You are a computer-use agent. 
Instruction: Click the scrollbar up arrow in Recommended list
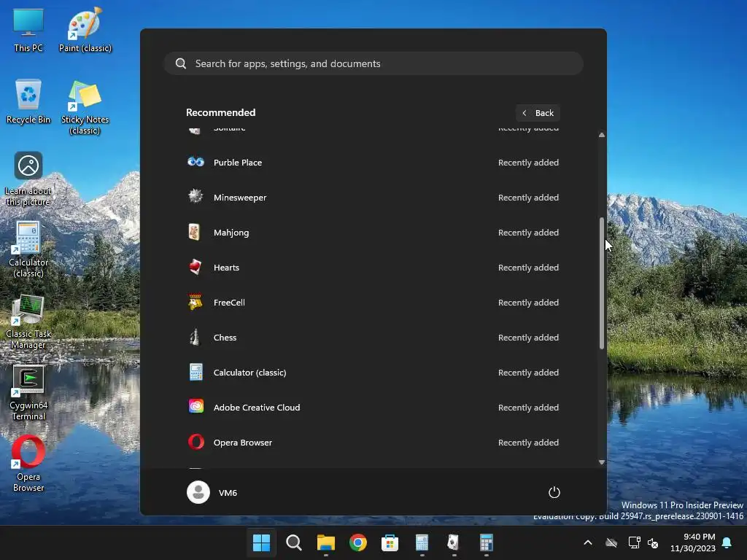602,135
